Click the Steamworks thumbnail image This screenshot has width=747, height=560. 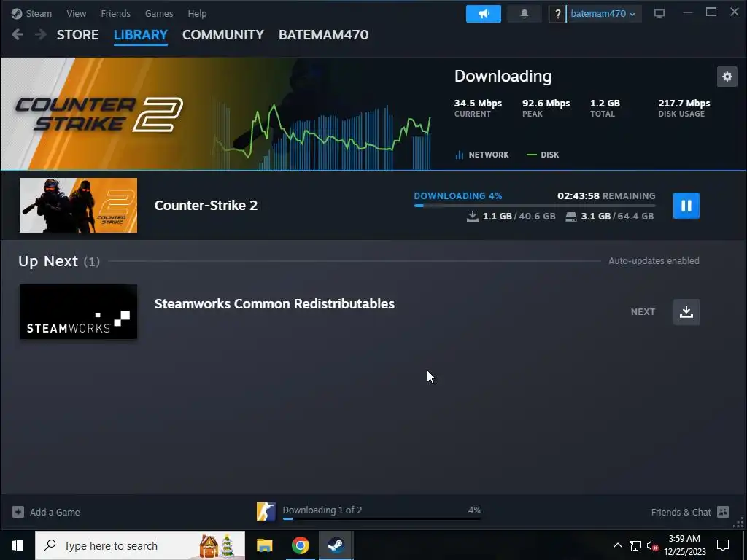(x=78, y=312)
